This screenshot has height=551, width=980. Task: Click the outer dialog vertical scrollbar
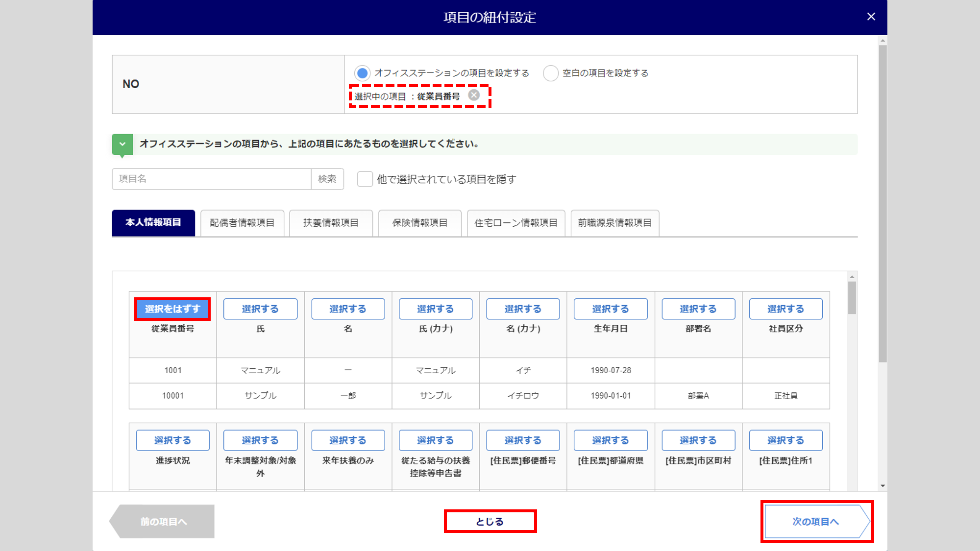(x=882, y=203)
